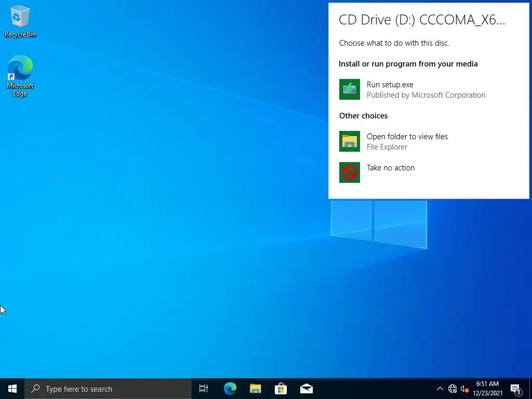Image resolution: width=532 pixels, height=399 pixels.
Task: Open the Action Center notifications icon
Action: [x=515, y=389]
